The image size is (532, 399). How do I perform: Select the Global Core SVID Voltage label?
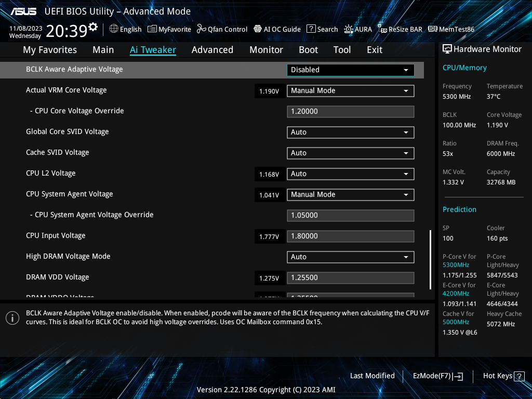[x=67, y=131]
